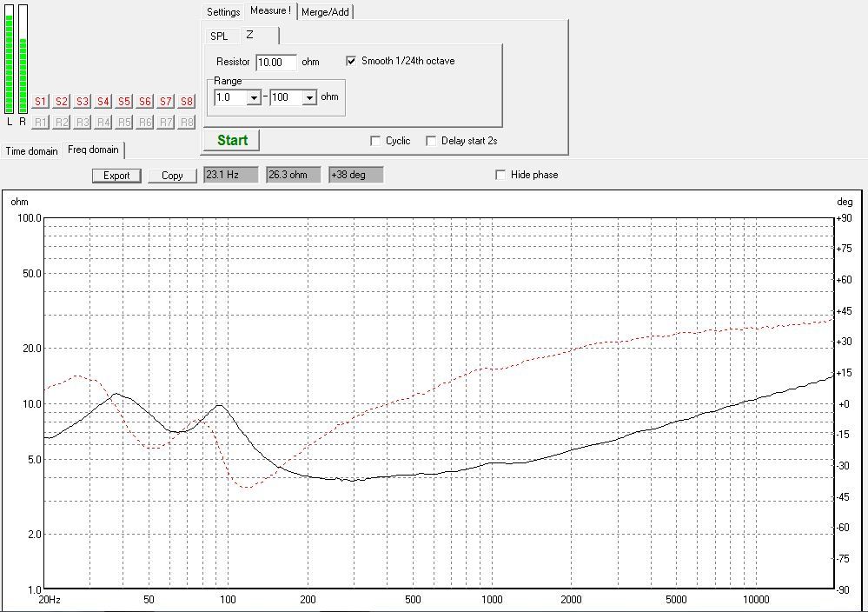
Task: Click the 1000 frequency axis label
Action: pyautogui.click(x=492, y=600)
